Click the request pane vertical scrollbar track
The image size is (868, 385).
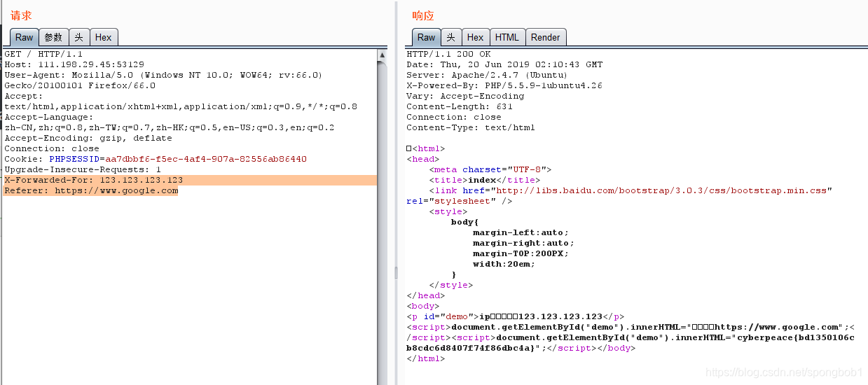pos(382,224)
